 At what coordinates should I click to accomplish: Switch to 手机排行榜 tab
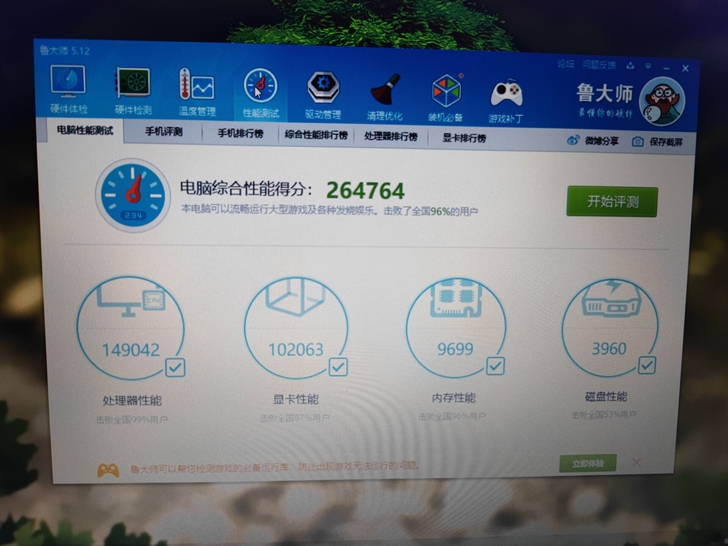[x=240, y=134]
